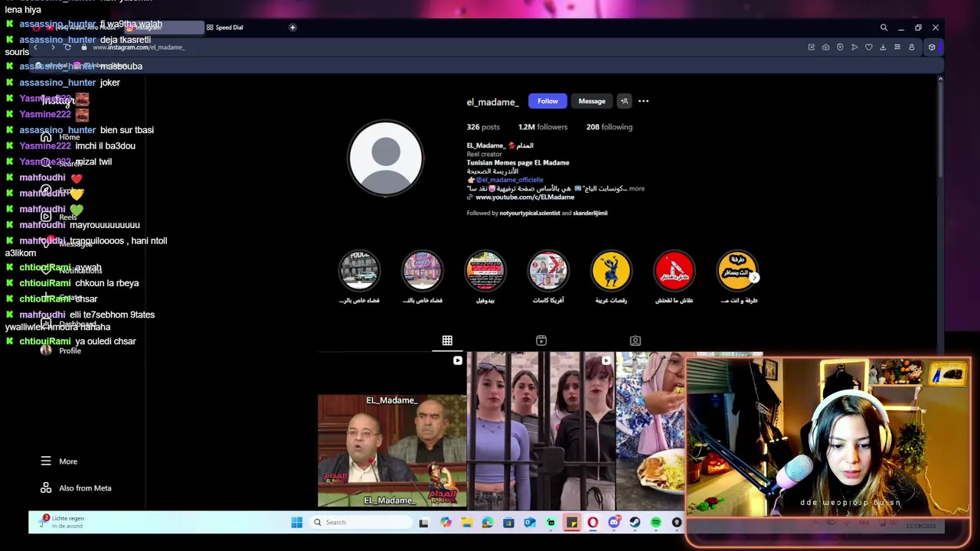Add page to bookmarks heart icon
Viewport: 980px width, 551px height.
click(869, 47)
